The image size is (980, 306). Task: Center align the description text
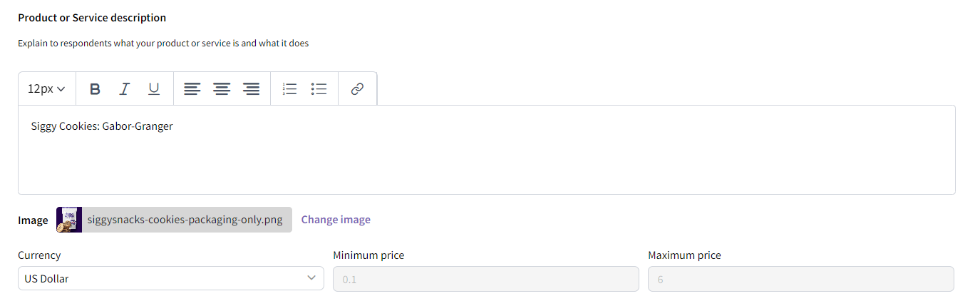[222, 89]
